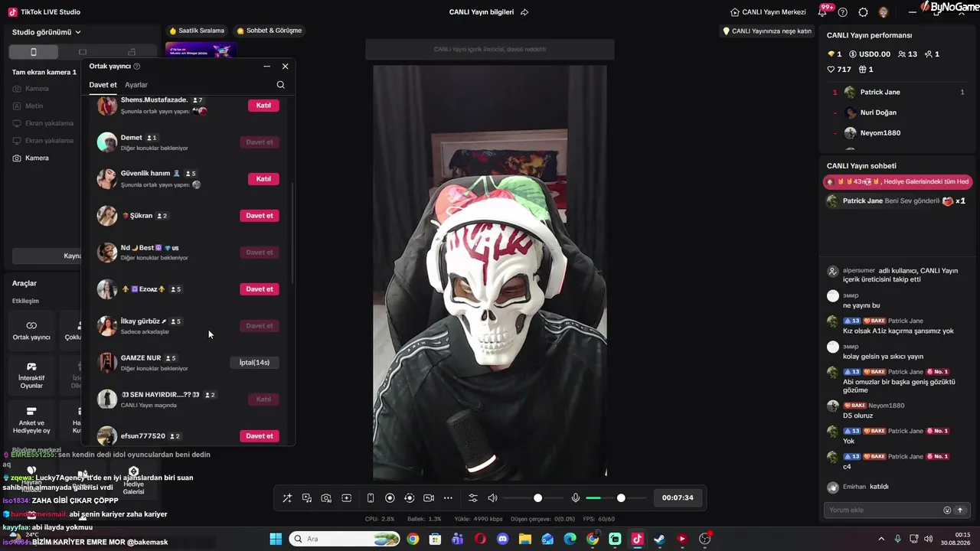
Task: Select the Metin source
Action: click(34, 106)
